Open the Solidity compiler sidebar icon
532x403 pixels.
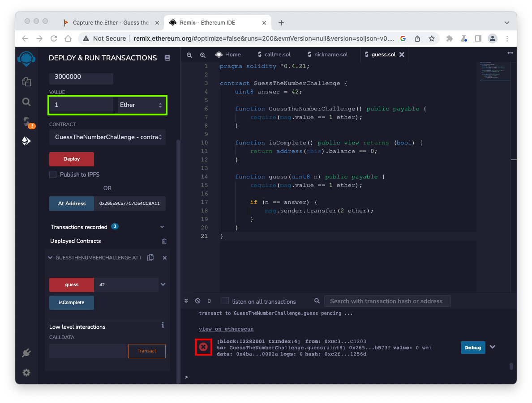click(x=26, y=122)
